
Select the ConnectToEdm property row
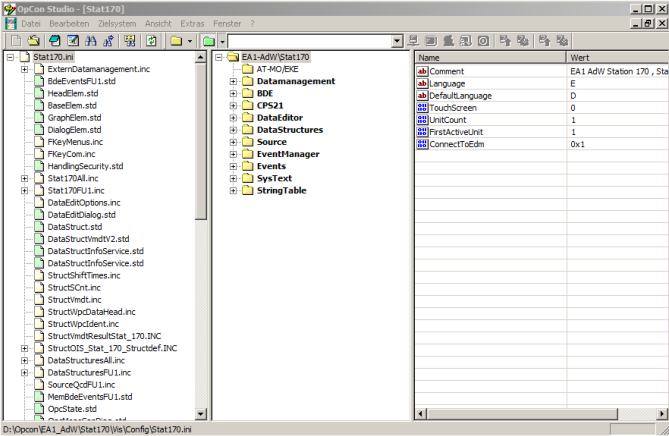coord(458,144)
